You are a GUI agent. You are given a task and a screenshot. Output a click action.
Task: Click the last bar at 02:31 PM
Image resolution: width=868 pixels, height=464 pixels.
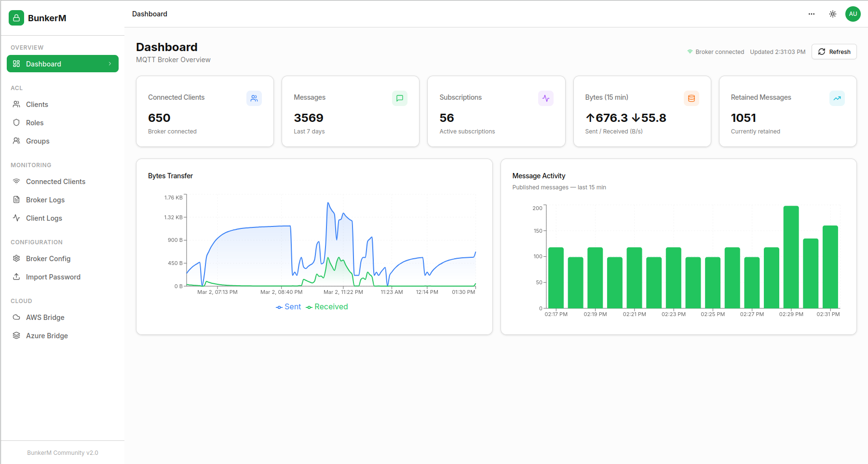[830, 267]
